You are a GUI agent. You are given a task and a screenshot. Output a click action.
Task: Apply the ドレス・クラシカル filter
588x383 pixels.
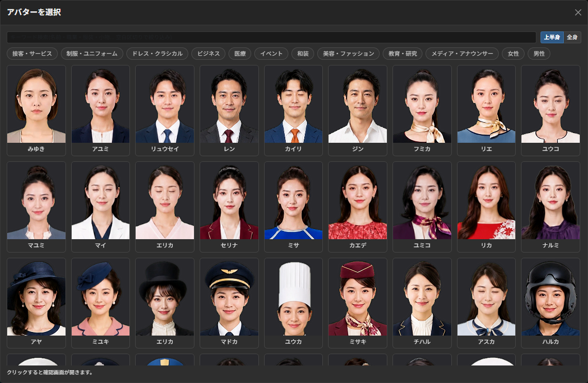pyautogui.click(x=157, y=54)
